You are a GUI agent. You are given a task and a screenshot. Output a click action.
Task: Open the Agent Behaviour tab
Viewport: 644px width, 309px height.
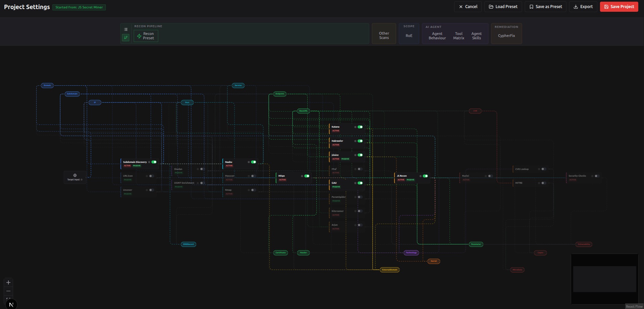[x=437, y=36]
